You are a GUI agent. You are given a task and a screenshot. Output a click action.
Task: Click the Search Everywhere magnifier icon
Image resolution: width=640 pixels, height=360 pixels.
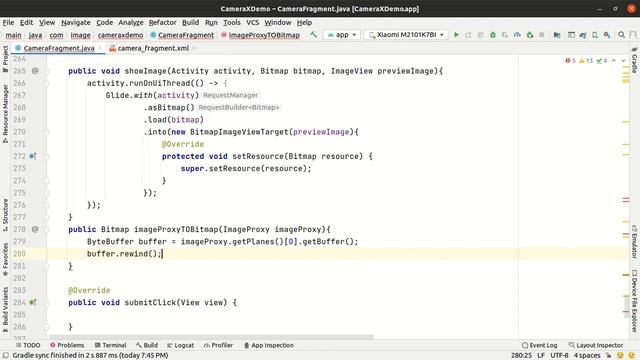[621, 35]
